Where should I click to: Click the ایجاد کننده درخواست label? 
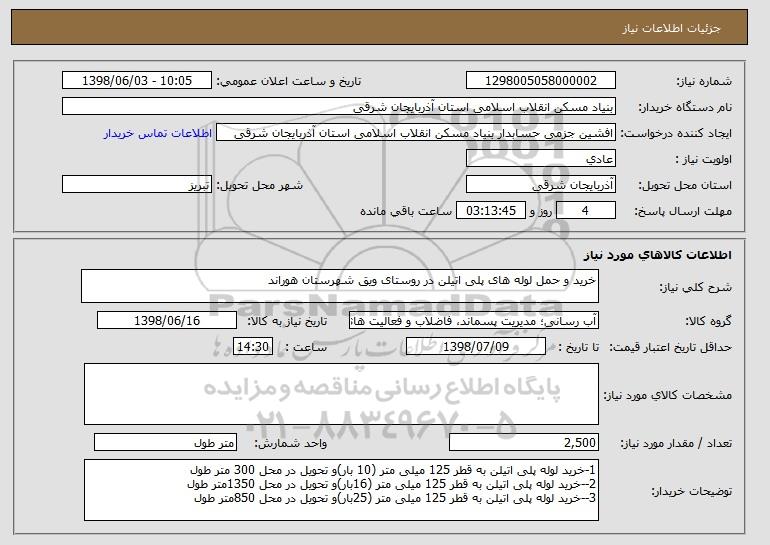click(676, 134)
